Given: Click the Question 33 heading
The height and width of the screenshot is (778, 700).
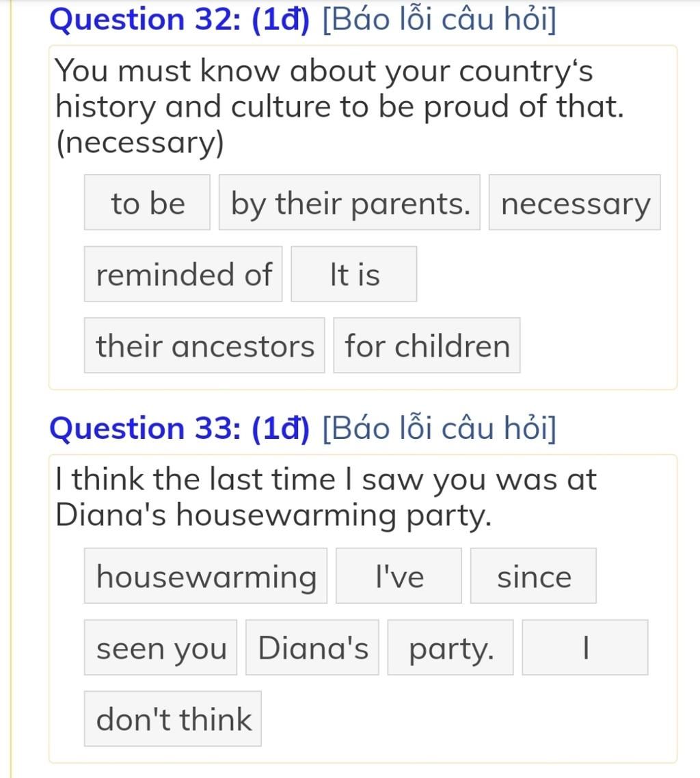Looking at the screenshot, I should (179, 429).
